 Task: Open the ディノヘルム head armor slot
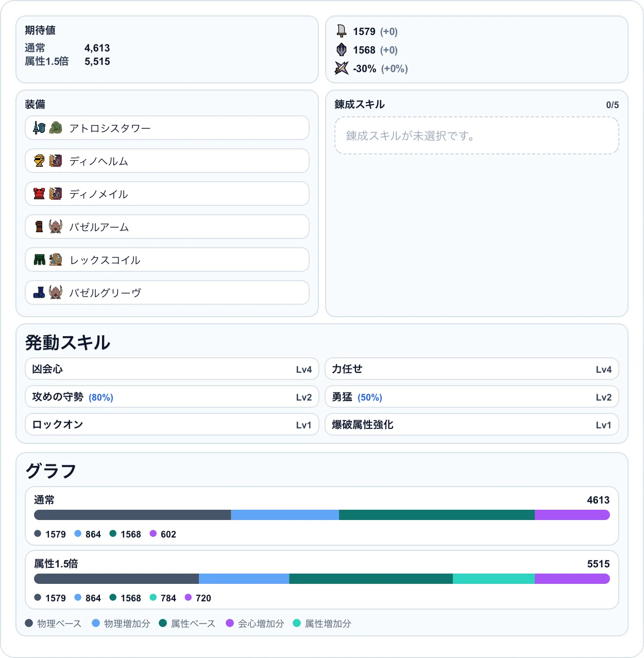click(x=167, y=161)
